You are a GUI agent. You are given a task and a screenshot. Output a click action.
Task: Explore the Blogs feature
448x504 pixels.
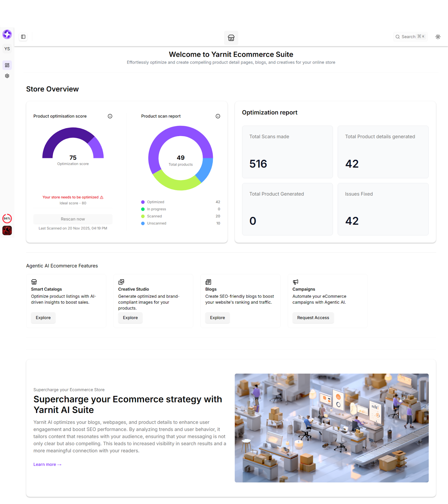click(x=217, y=318)
